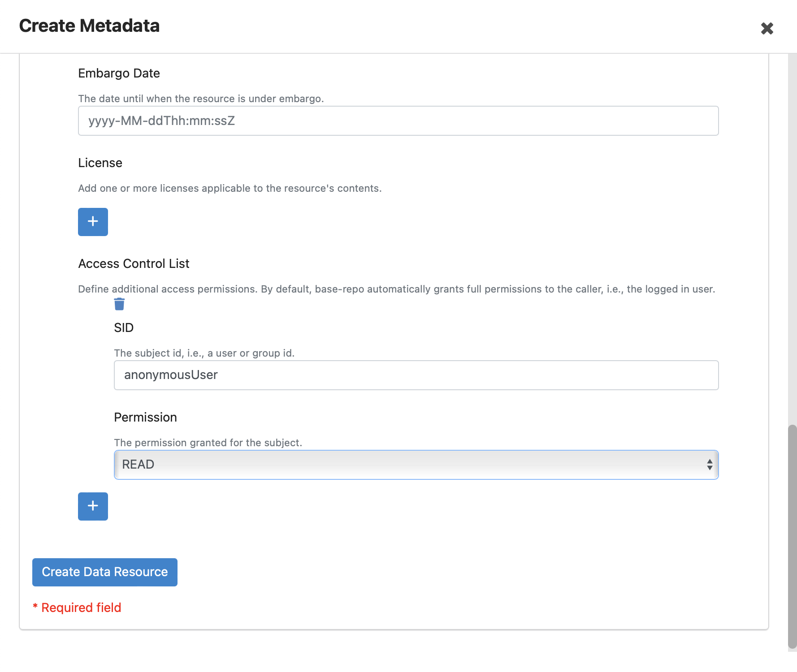The height and width of the screenshot is (672, 797).
Task: Open the Permission dropdown showing READ
Action: (x=416, y=465)
